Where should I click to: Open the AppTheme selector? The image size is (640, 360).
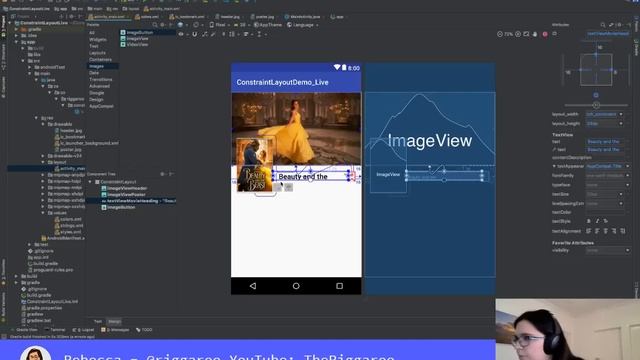[x=268, y=25]
